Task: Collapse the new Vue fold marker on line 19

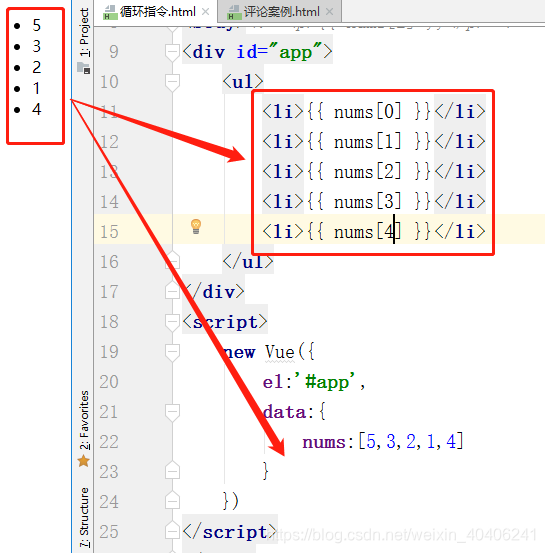Action: (172, 352)
